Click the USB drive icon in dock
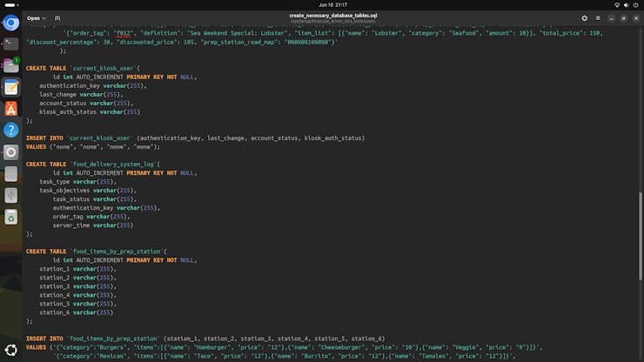This screenshot has width=644, height=362. pos(10,195)
